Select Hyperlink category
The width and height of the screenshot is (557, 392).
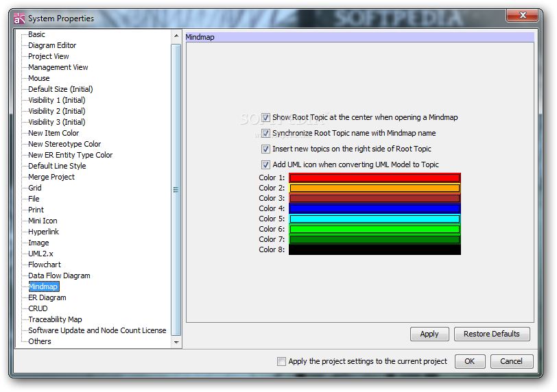tap(44, 232)
